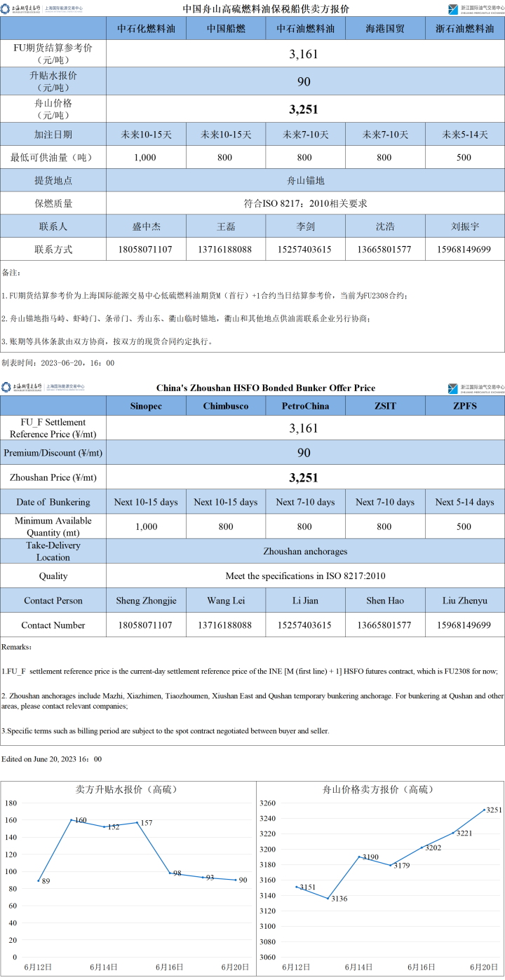Click the 符合ISO 8217：2010相关要求 cell
The image size is (505, 980).
[x=306, y=203]
